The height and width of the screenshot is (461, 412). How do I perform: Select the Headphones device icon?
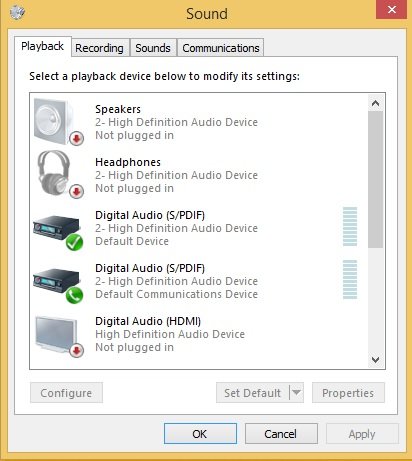tap(56, 173)
